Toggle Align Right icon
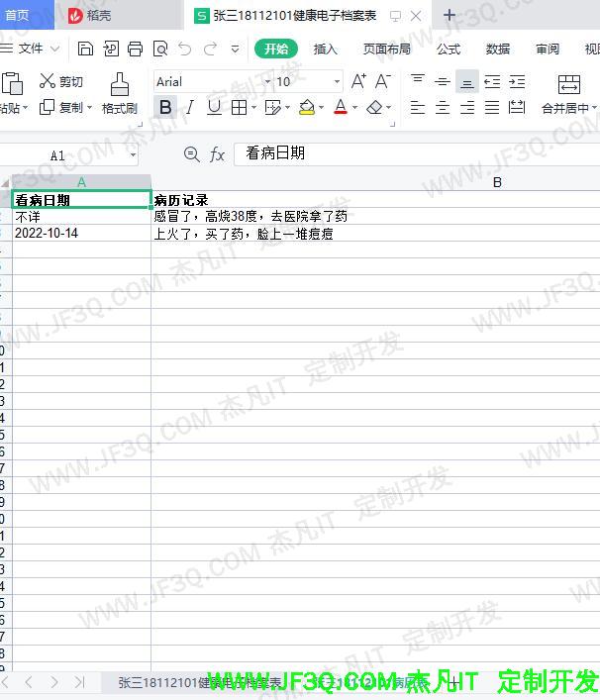This screenshot has width=600, height=700. pos(467,108)
